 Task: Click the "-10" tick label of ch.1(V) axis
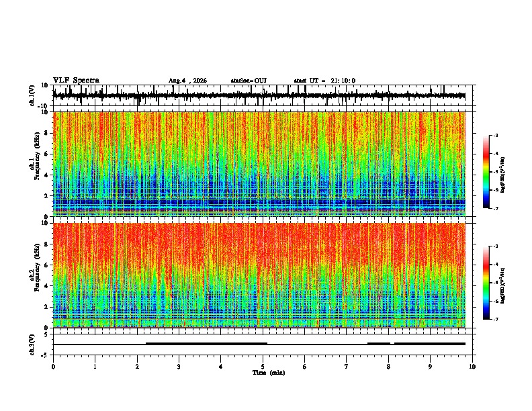point(44,106)
